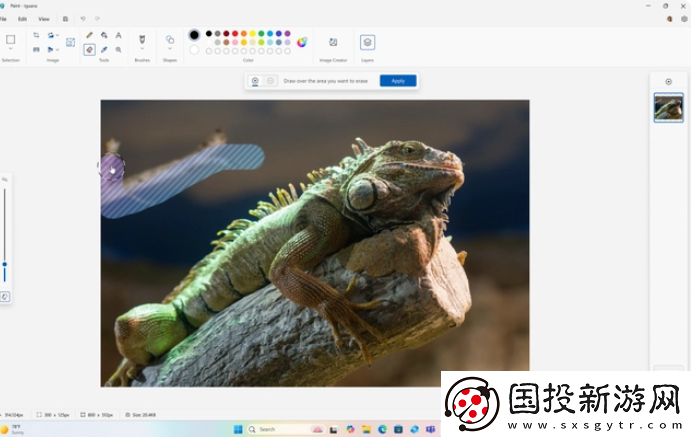This screenshot has height=437, width=691.
Task: Click the taskbar Search box
Action: click(286, 429)
